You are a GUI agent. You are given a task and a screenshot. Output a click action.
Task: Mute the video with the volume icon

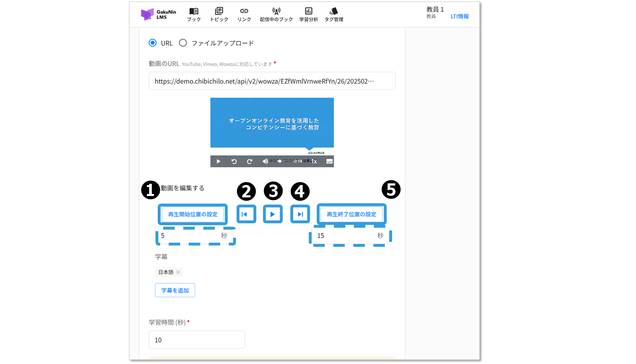click(265, 161)
